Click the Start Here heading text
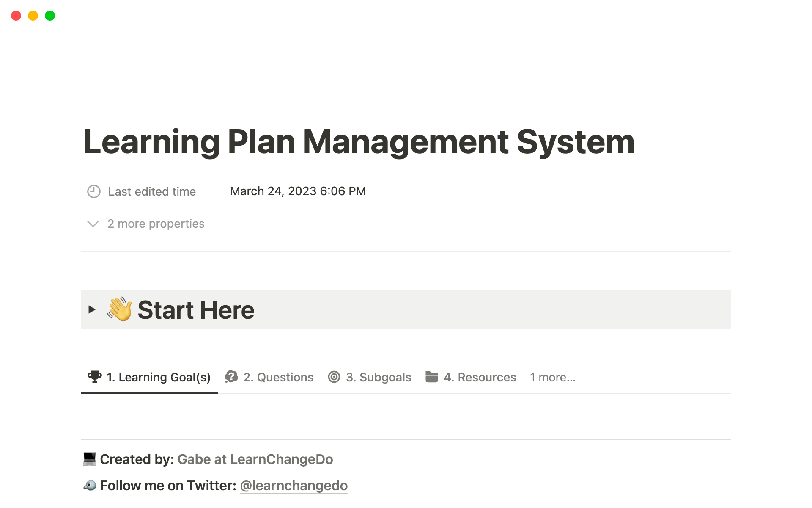 tap(196, 310)
